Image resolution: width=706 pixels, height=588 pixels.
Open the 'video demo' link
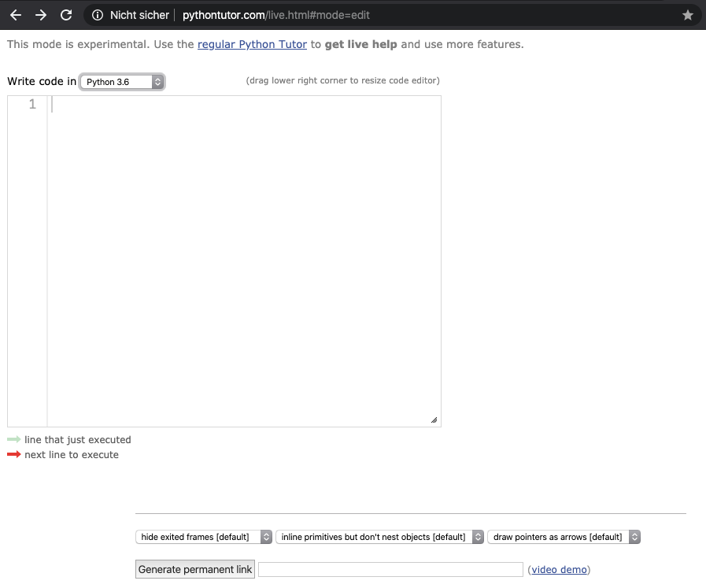click(560, 570)
